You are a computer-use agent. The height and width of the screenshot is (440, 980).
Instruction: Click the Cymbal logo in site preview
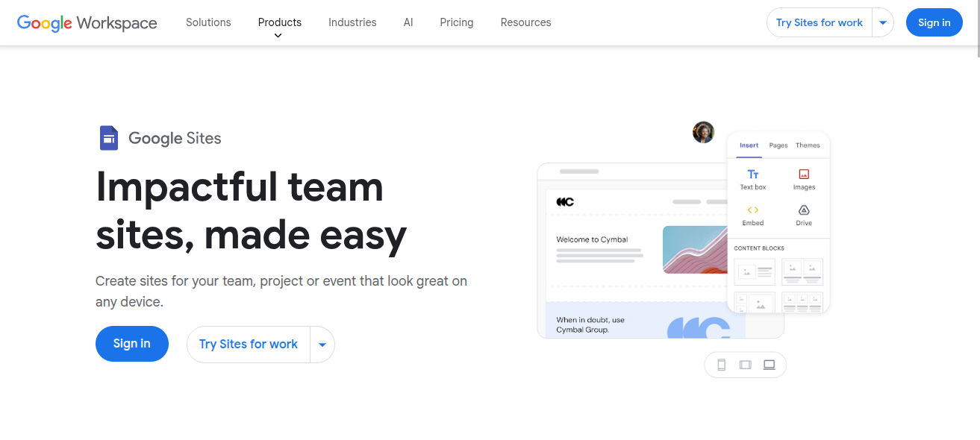(565, 202)
